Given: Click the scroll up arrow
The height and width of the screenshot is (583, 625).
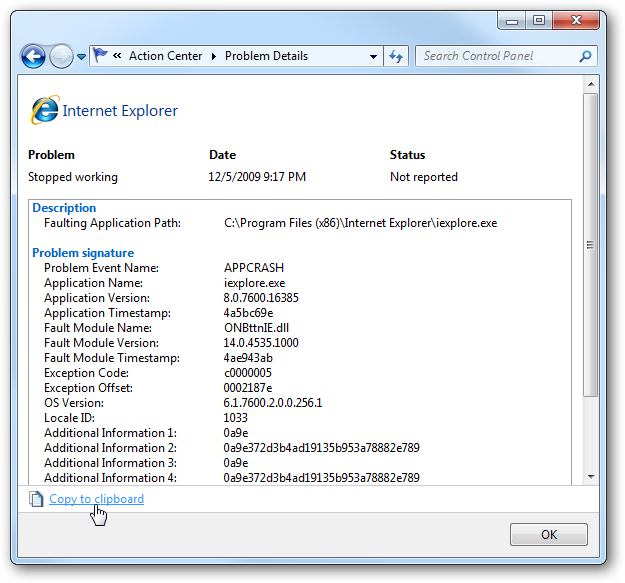Looking at the screenshot, I should pos(591,84).
